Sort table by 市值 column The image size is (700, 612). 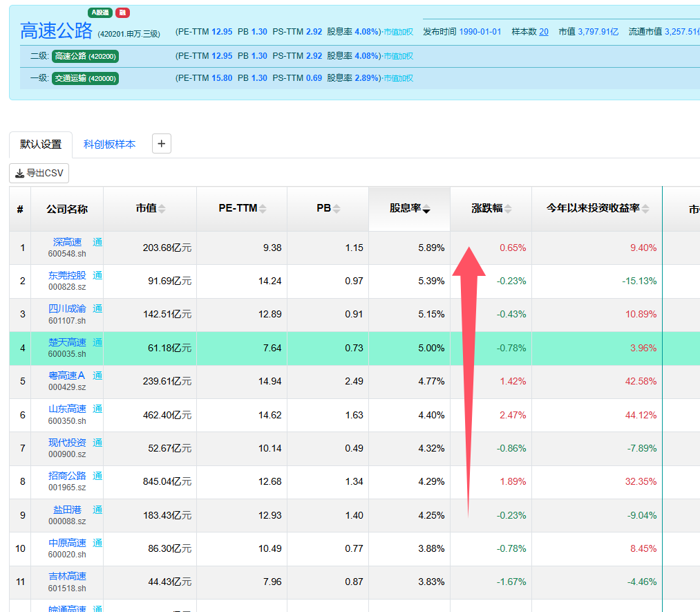click(x=151, y=209)
